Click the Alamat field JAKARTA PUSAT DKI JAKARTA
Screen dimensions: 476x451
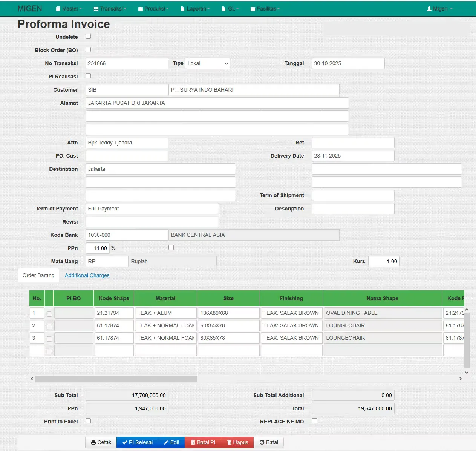tap(217, 103)
